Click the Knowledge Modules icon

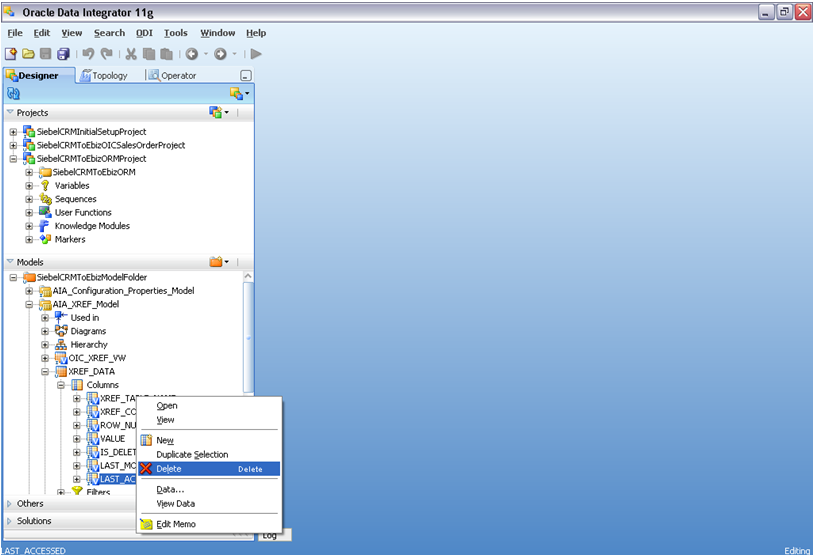coord(45,226)
